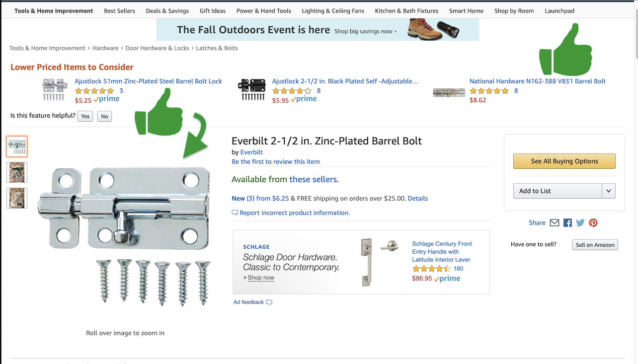Open the Latches & Bolts breadcrumb link
Viewport: 638px width, 364px height.
tap(217, 48)
